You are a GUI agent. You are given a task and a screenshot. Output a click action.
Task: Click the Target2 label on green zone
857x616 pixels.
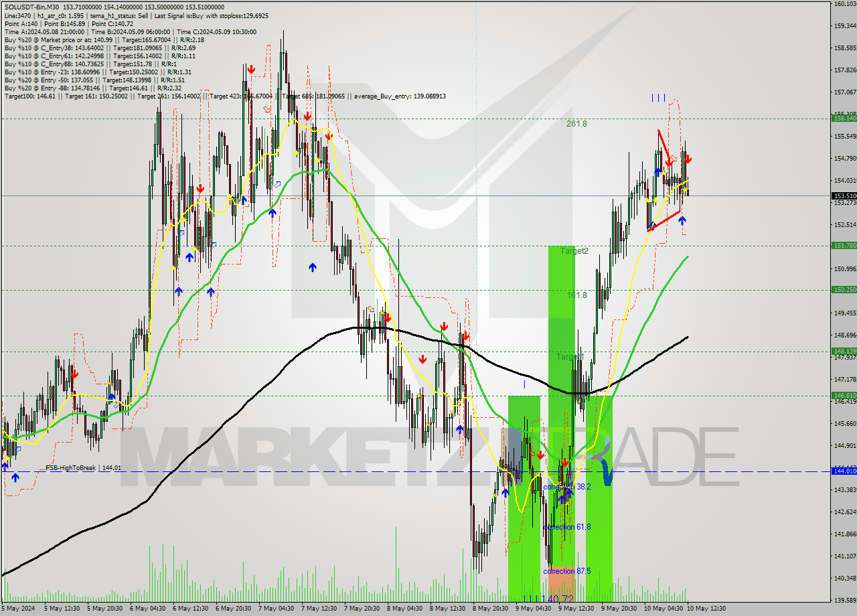click(x=574, y=251)
